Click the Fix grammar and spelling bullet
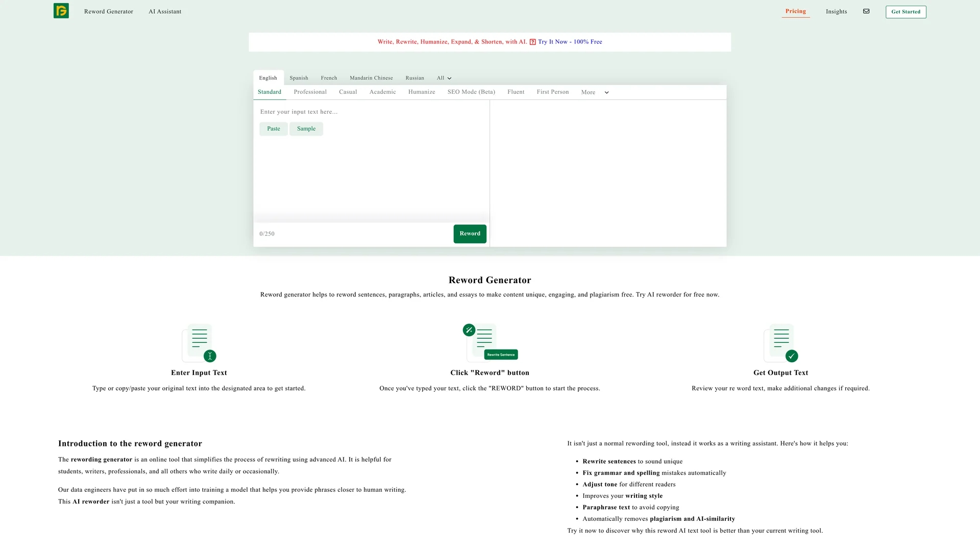 (654, 473)
